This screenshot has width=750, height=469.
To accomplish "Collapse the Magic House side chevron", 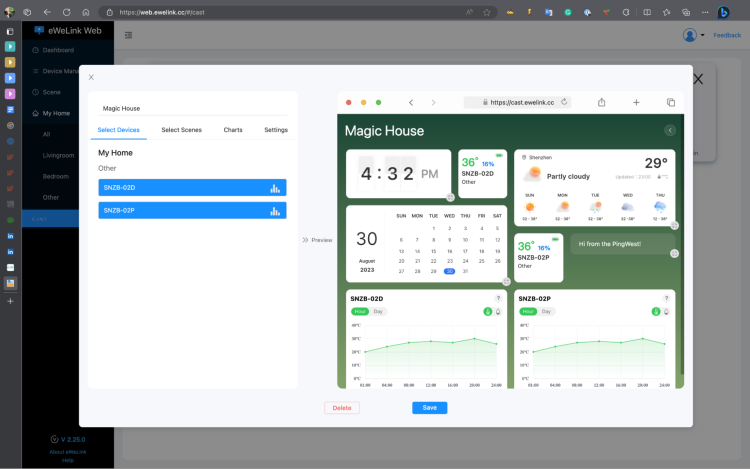I will (670, 130).
